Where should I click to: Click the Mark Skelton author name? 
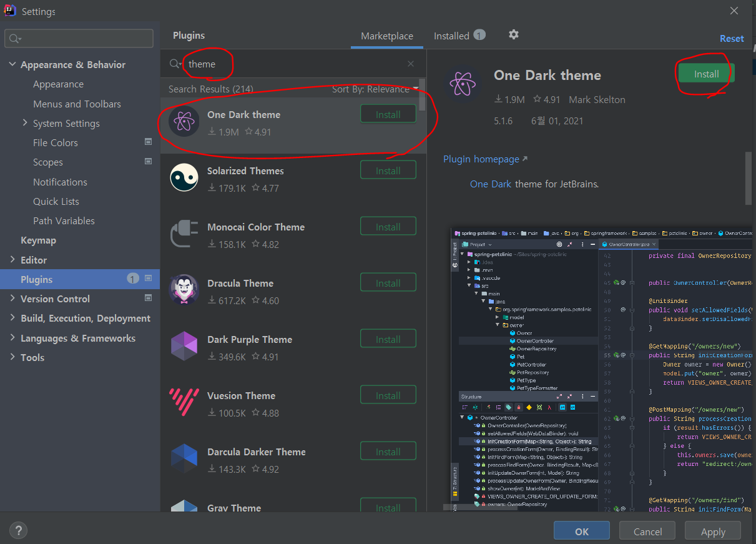(597, 99)
